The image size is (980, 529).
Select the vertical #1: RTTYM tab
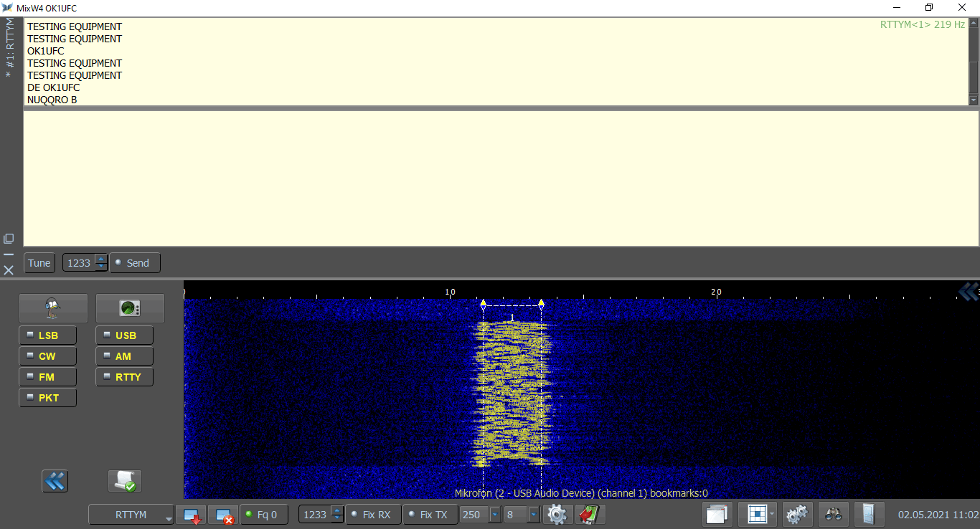[x=9, y=47]
